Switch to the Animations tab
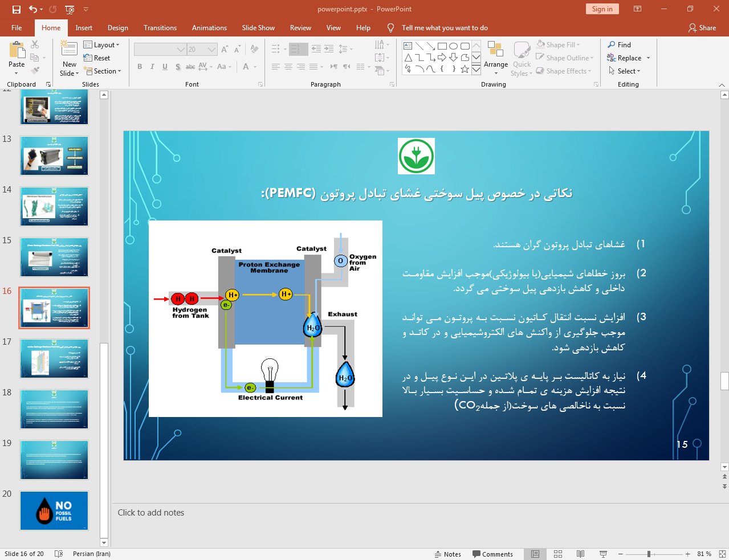This screenshot has height=560, width=729. click(x=209, y=27)
